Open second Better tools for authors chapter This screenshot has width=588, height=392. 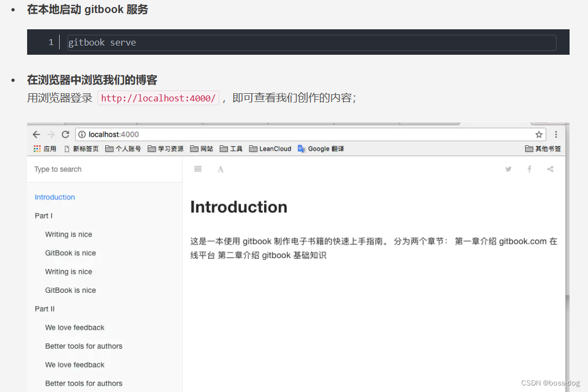(84, 383)
